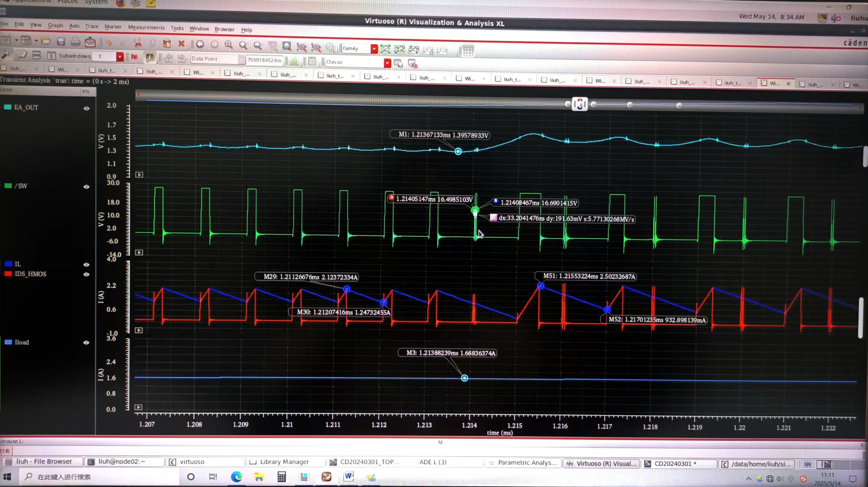Click the Undo arrow icon

click(x=109, y=43)
